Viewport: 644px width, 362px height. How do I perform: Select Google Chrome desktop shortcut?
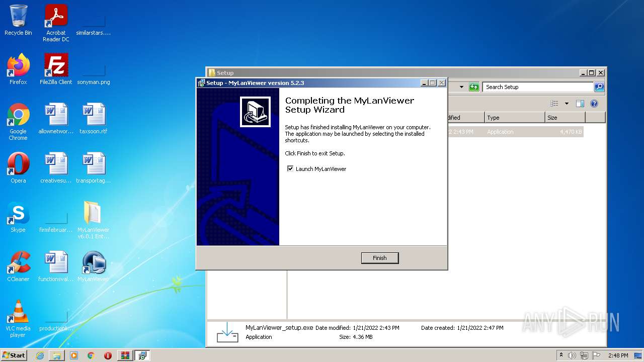pos(18,122)
